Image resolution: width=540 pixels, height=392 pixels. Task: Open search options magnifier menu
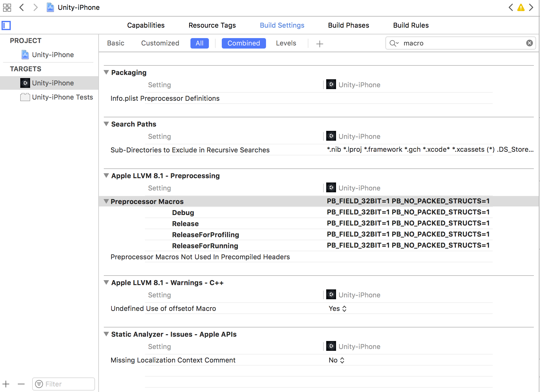coord(394,43)
